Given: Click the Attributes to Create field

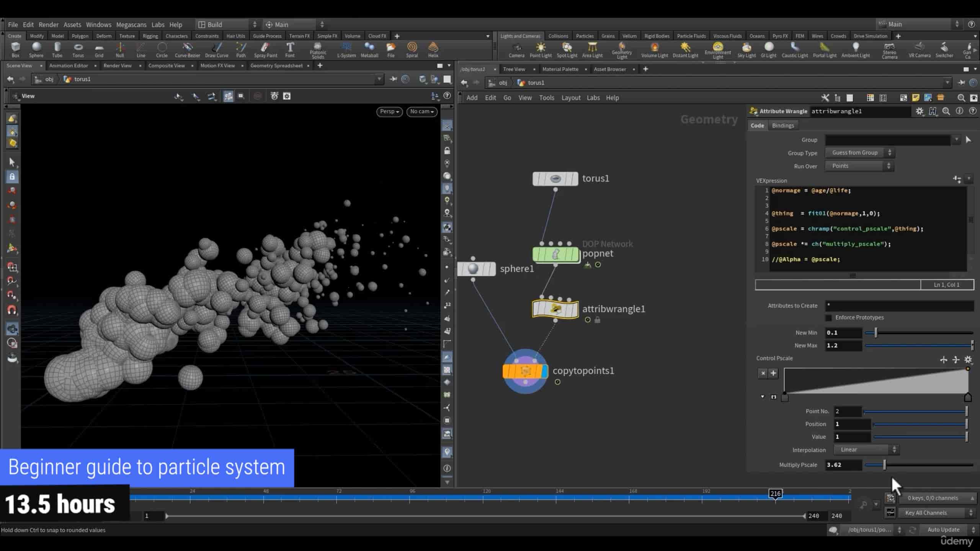Looking at the screenshot, I should pos(899,306).
